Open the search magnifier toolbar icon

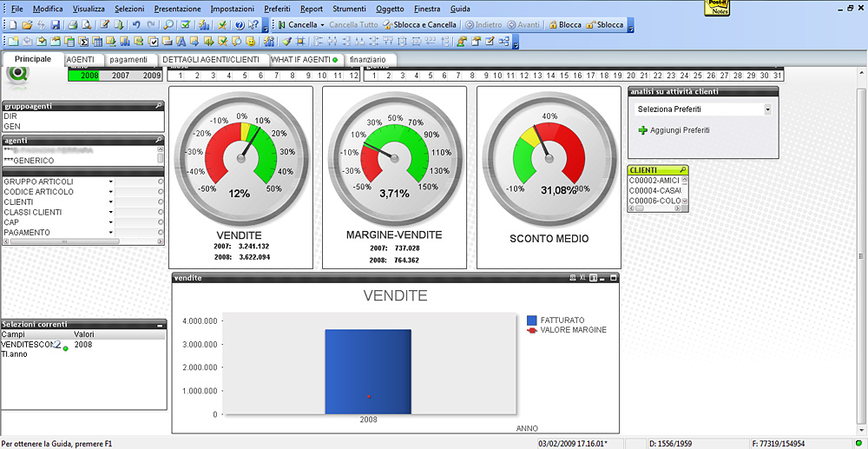click(x=168, y=25)
